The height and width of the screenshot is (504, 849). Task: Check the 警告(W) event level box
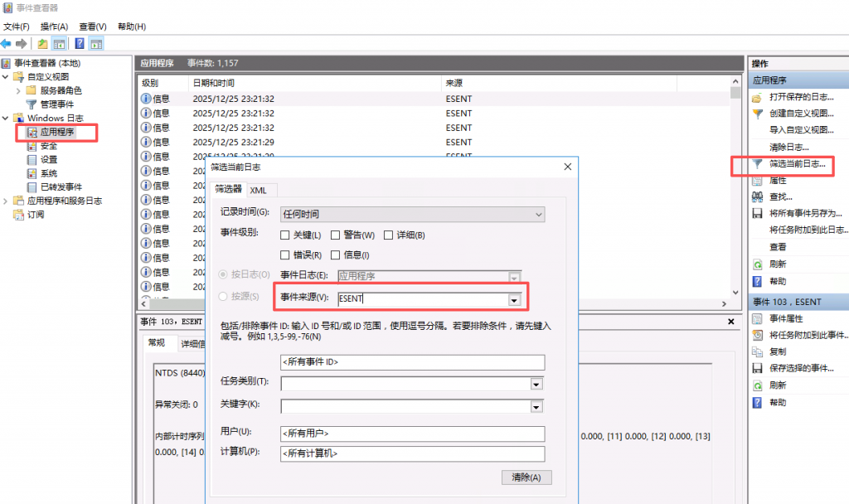pyautogui.click(x=336, y=235)
